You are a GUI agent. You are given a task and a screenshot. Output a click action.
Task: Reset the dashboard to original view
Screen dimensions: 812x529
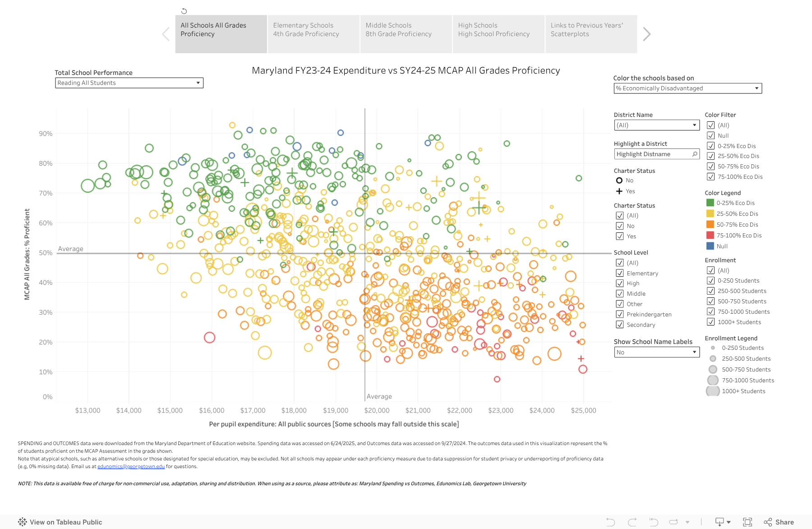click(x=653, y=522)
